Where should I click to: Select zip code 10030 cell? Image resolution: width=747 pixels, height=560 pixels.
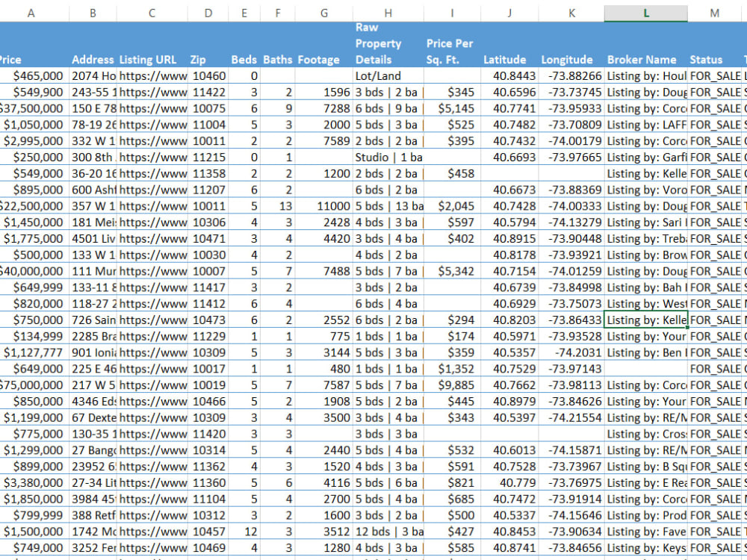click(208, 255)
